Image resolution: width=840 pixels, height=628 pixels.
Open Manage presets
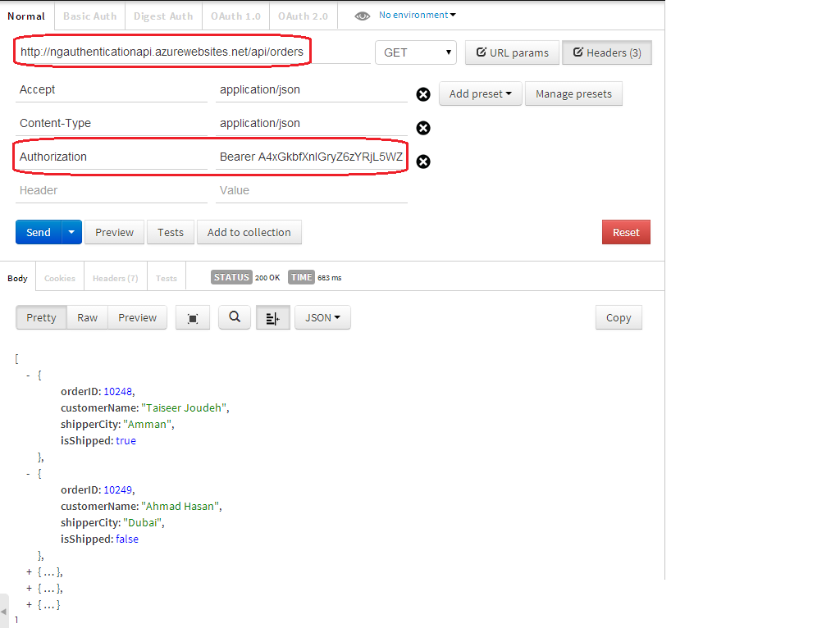click(573, 93)
